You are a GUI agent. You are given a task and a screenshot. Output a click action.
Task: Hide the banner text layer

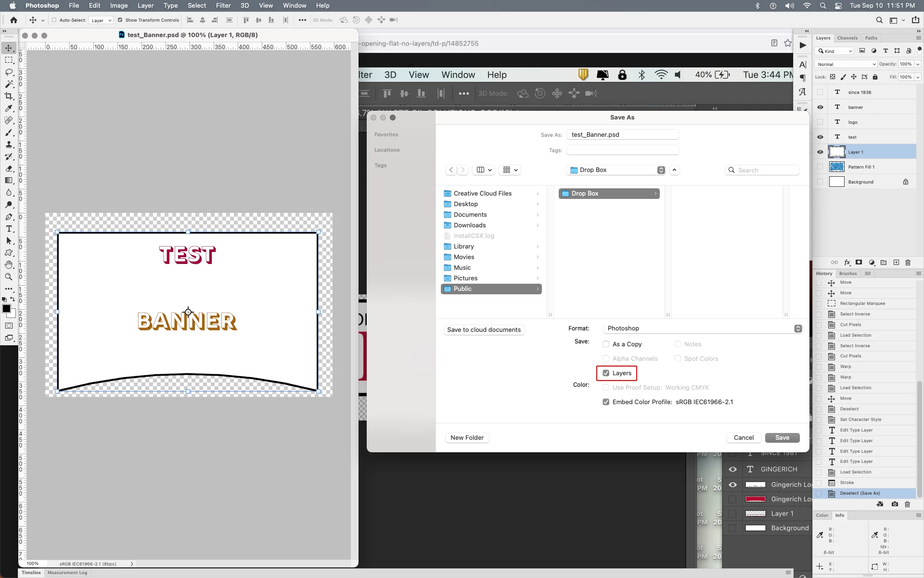pos(820,107)
